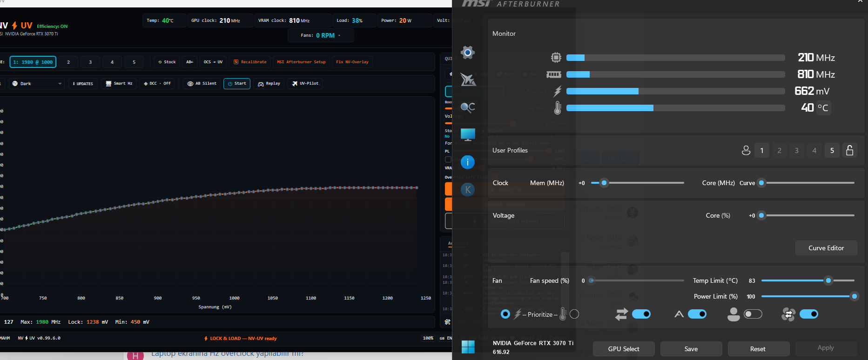Click the blue monitor icon in Afterburner sidebar
The image size is (868, 360).
pyautogui.click(x=468, y=135)
